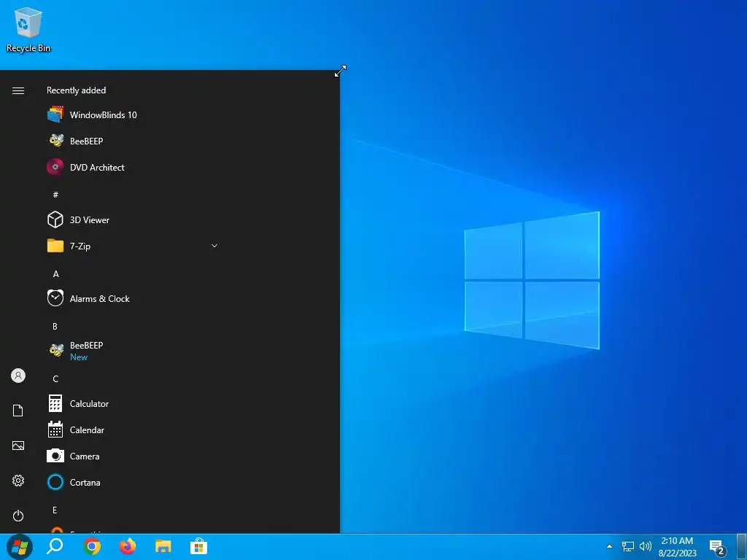Open the volume tray icon
The height and width of the screenshot is (560, 747).
point(645,547)
